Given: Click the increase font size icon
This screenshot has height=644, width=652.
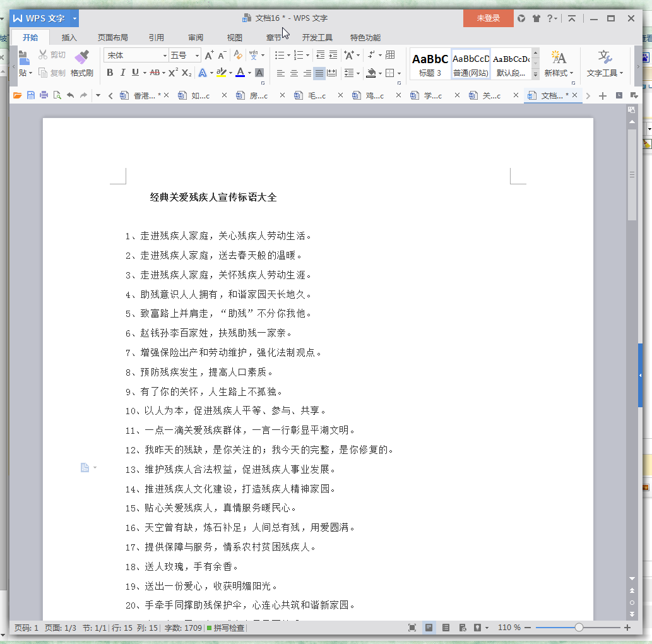Looking at the screenshot, I should coord(209,56).
